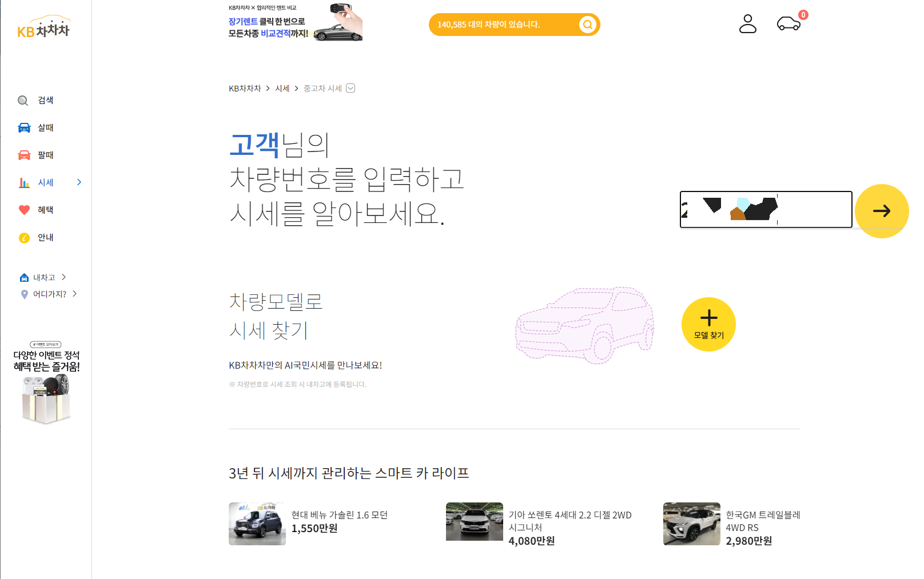Open the 장기렌트 comparison banner
This screenshot has width=924, height=579.
tap(295, 22)
